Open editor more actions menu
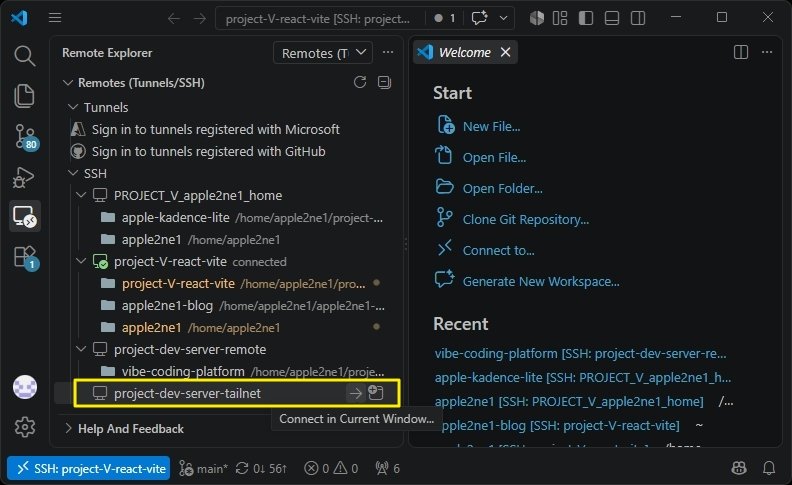 click(767, 52)
